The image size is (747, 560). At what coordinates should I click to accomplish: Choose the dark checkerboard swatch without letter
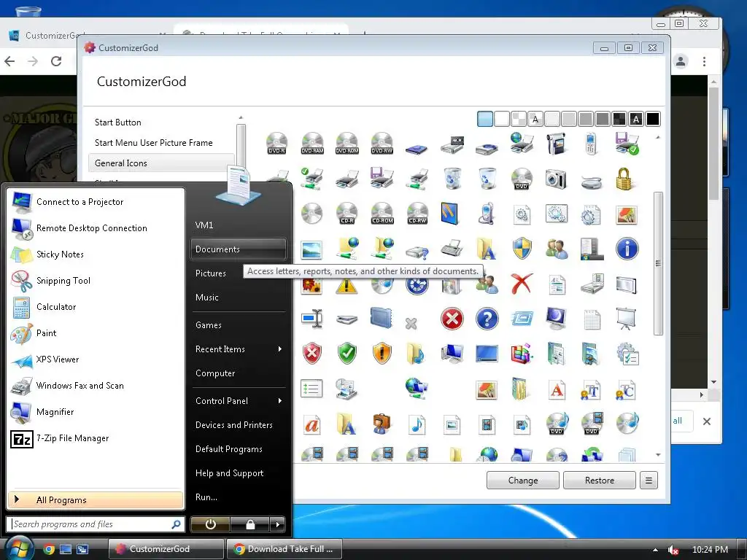pyautogui.click(x=619, y=119)
